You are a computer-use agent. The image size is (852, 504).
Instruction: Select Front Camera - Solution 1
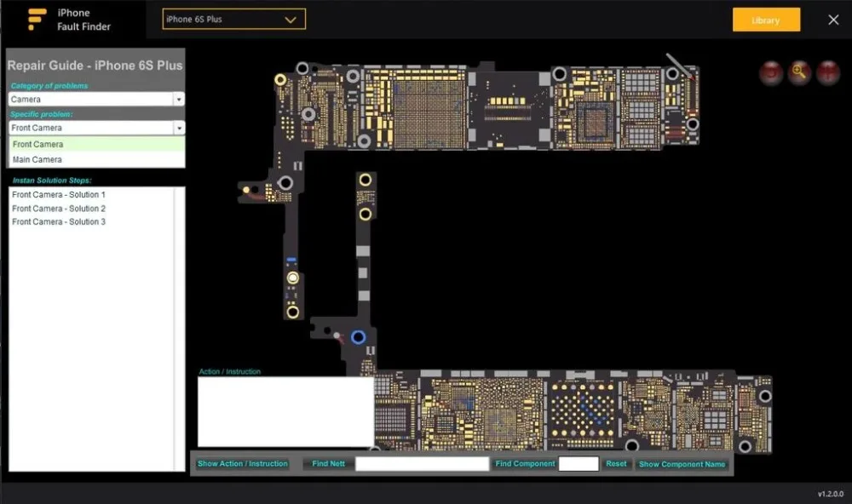coord(59,194)
